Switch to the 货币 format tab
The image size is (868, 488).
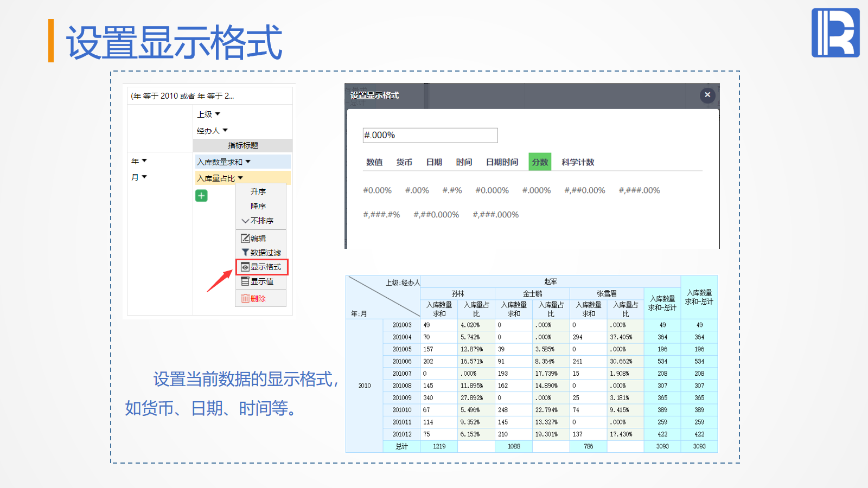pos(404,162)
